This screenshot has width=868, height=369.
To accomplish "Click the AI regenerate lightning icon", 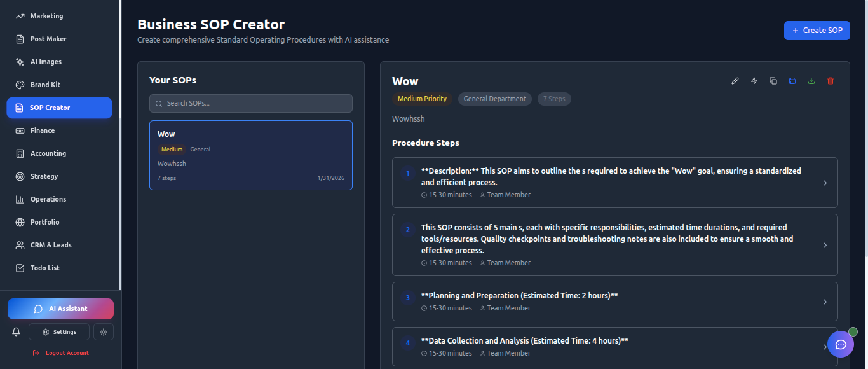I will pos(754,81).
